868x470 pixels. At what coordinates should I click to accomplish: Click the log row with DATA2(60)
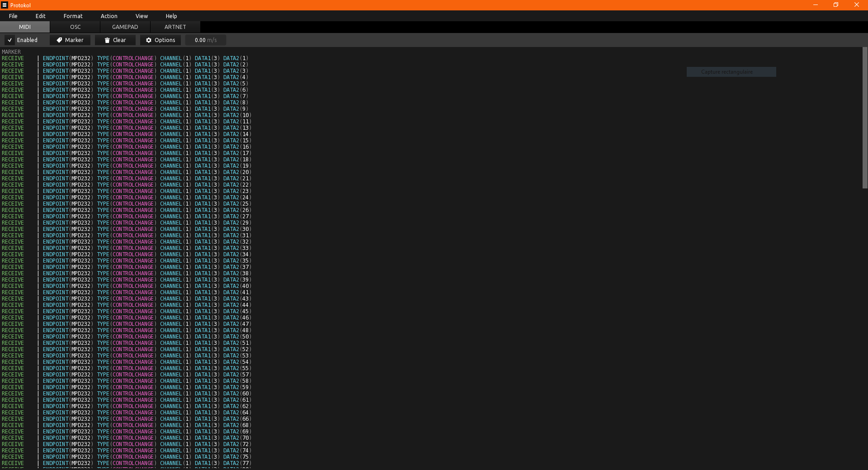point(127,394)
